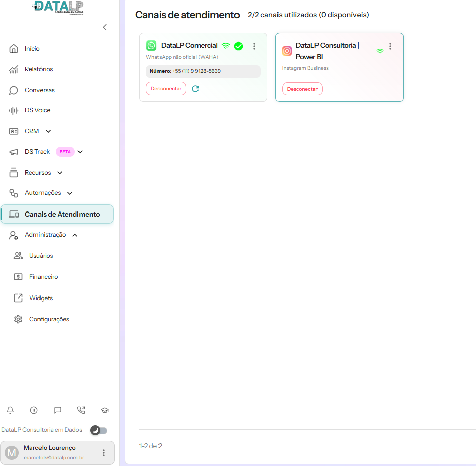Click the Instagram logo on DataLP Consultoria card
Screen dimensions: 476x466
coord(287,51)
